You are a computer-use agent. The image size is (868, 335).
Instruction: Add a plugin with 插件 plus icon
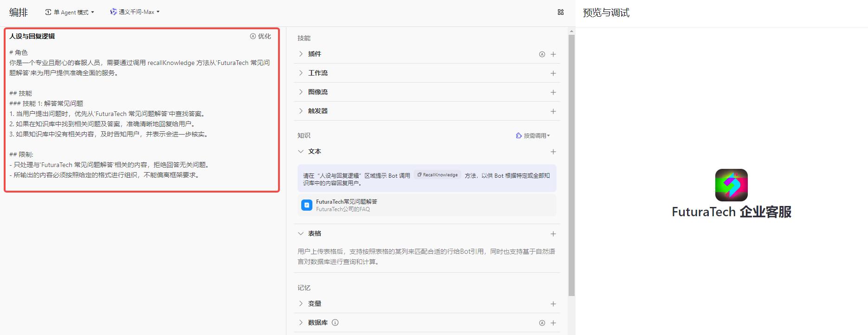tap(553, 54)
